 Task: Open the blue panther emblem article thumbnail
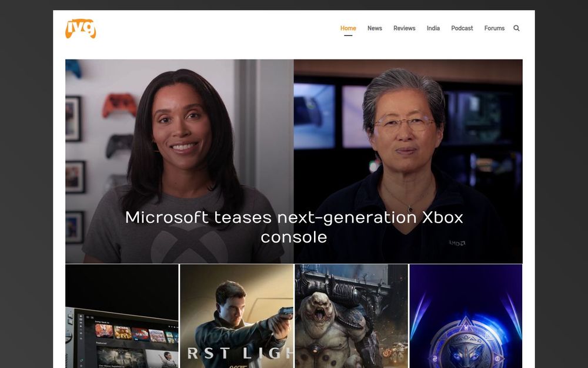[466, 316]
